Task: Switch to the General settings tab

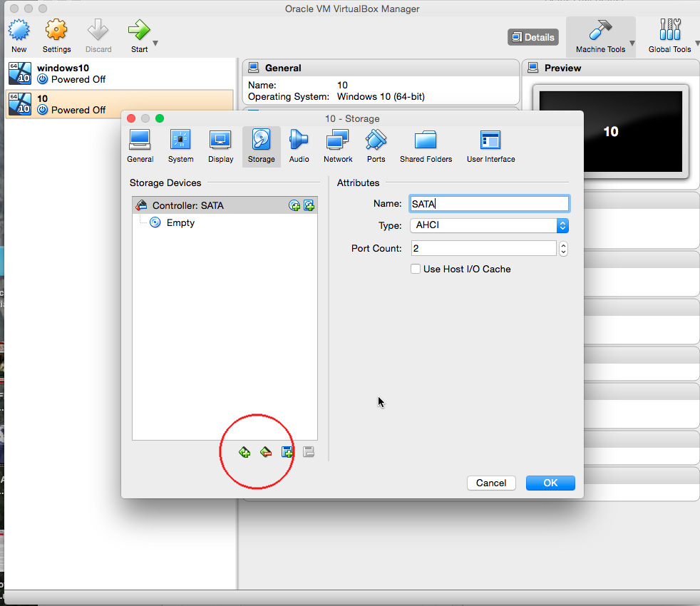Action: [140, 146]
